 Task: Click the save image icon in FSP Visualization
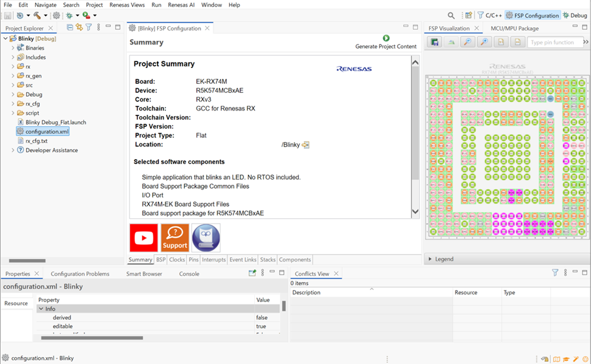tap(435, 42)
